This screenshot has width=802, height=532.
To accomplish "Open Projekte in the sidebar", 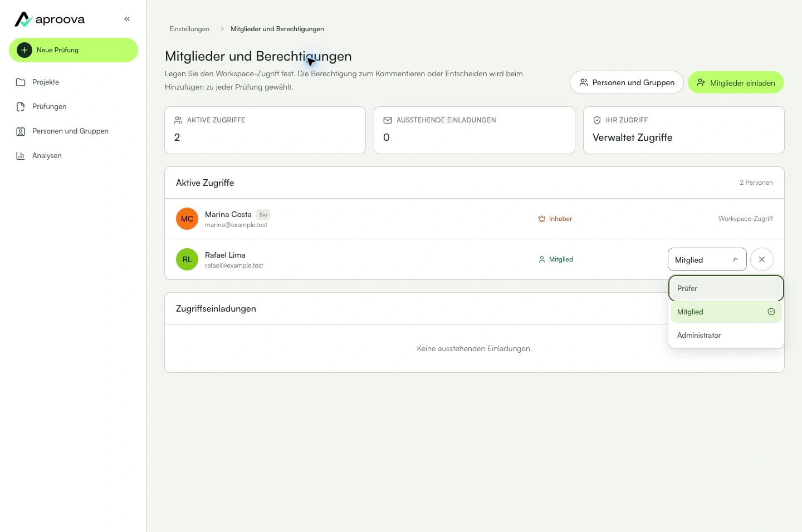I will pyautogui.click(x=74, y=82).
